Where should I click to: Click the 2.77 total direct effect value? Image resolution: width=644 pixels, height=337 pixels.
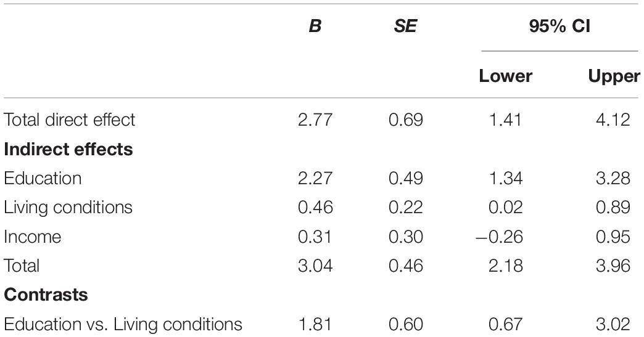click(315, 120)
